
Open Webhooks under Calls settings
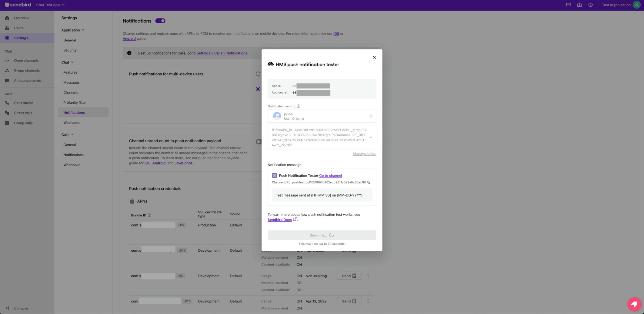pyautogui.click(x=72, y=165)
